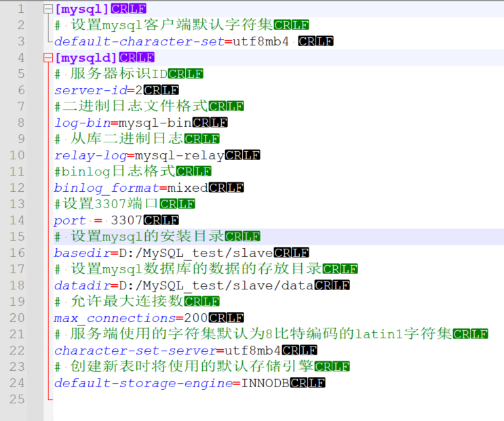Click the CRLF marker after mysql-bin
The image size is (504, 421).
(210, 123)
